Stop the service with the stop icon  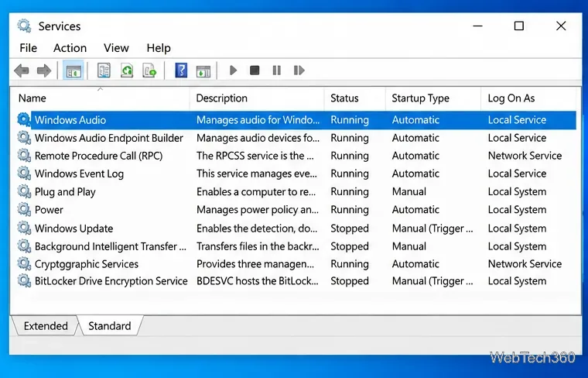255,70
